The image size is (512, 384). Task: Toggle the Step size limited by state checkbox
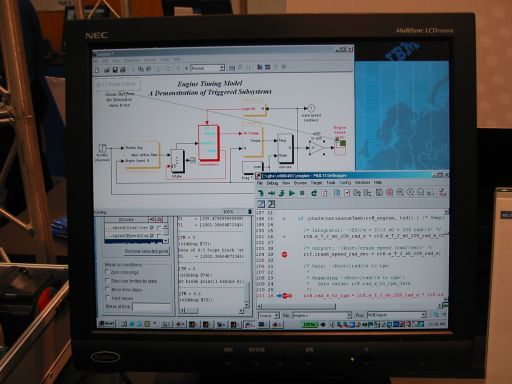pos(107,281)
